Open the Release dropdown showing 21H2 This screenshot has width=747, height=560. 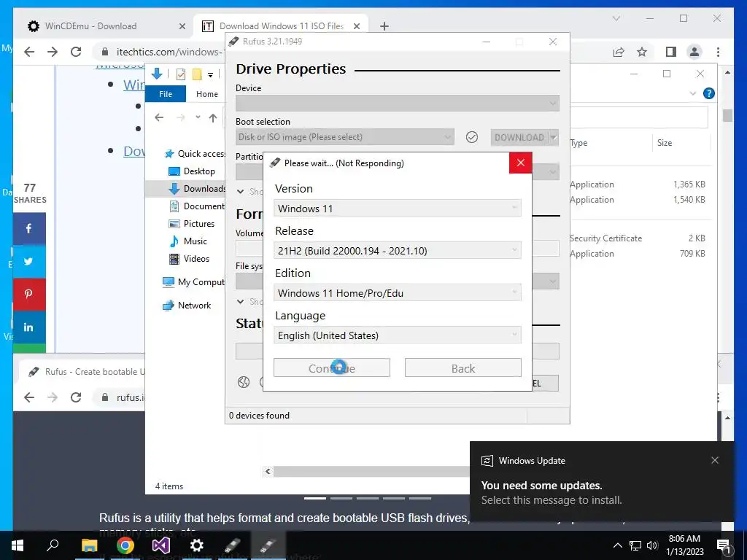(x=398, y=251)
